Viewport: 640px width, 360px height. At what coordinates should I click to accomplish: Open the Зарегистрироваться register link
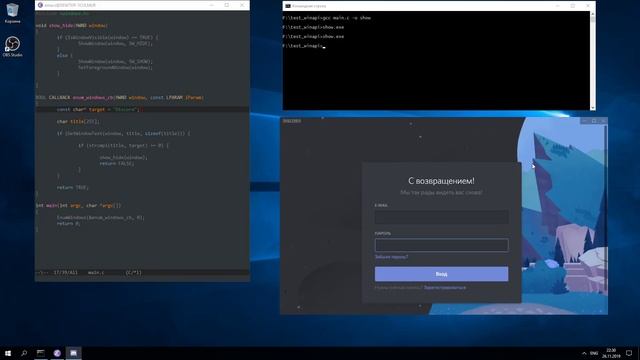pyautogui.click(x=444, y=288)
